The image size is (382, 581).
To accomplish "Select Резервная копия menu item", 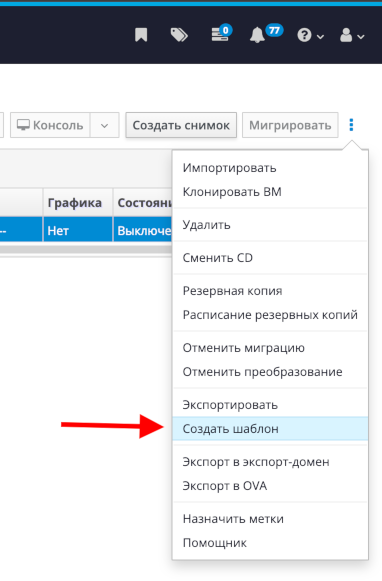I will 270,291.
